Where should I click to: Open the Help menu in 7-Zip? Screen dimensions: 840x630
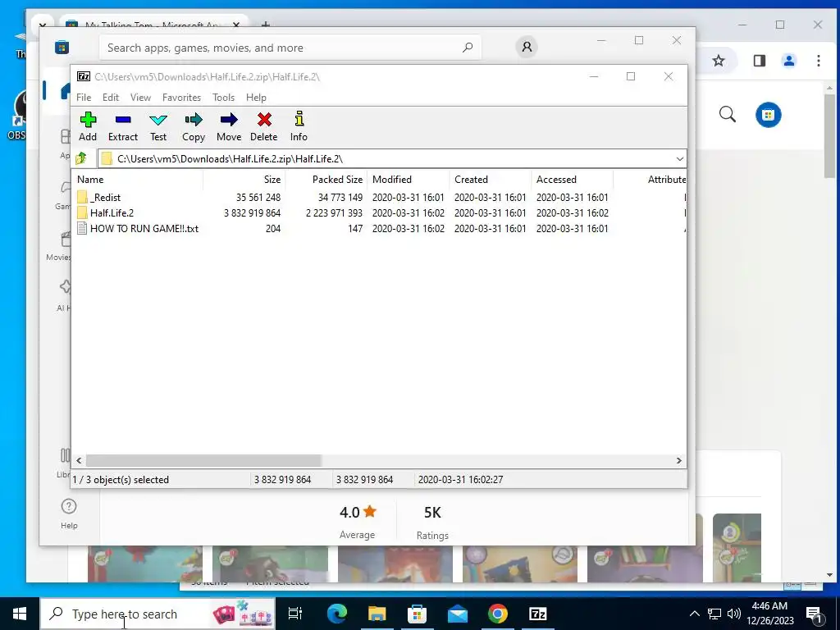pyautogui.click(x=256, y=98)
